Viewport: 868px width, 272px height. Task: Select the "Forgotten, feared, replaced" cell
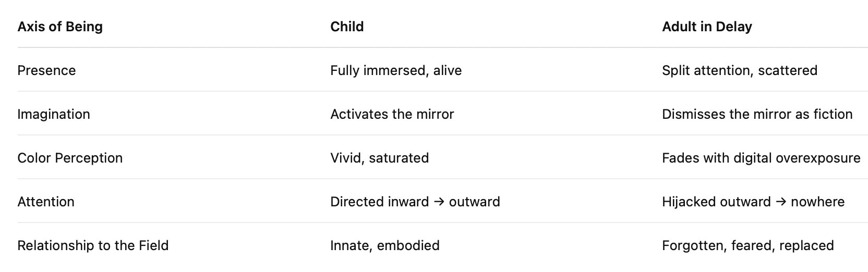(x=748, y=245)
